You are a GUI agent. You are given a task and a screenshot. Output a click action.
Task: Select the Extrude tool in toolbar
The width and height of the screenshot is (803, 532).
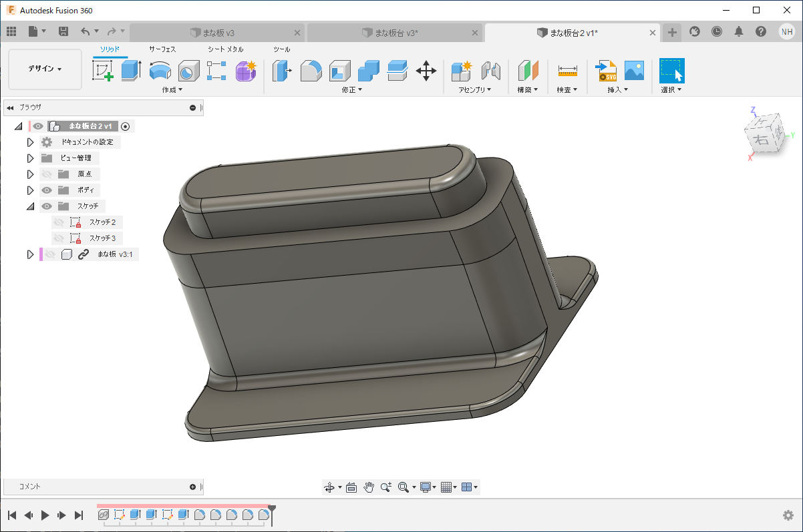pyautogui.click(x=131, y=70)
